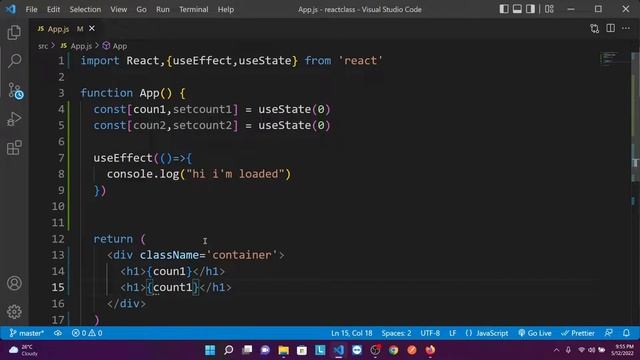Open File Explorer from taskbar
Viewport: 640px width, 360px height.
click(x=283, y=350)
